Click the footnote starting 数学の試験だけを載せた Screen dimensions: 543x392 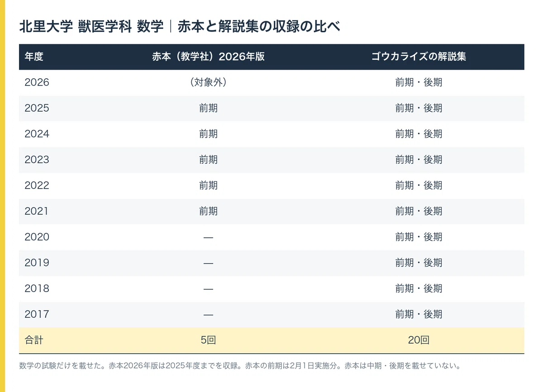pos(240,365)
